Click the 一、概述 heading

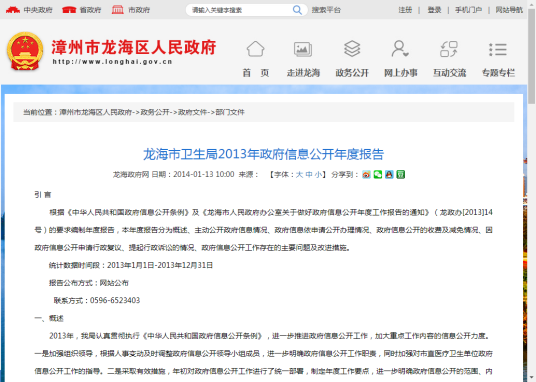coord(49,318)
